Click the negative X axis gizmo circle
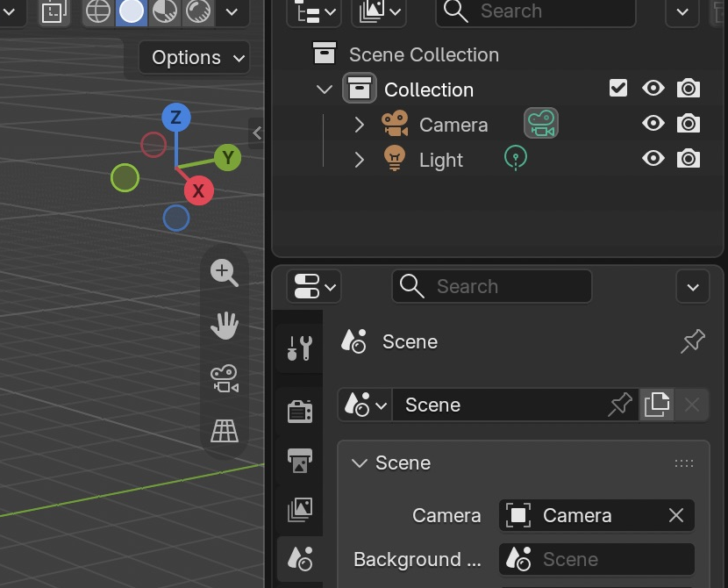This screenshot has height=588, width=728. click(153, 145)
